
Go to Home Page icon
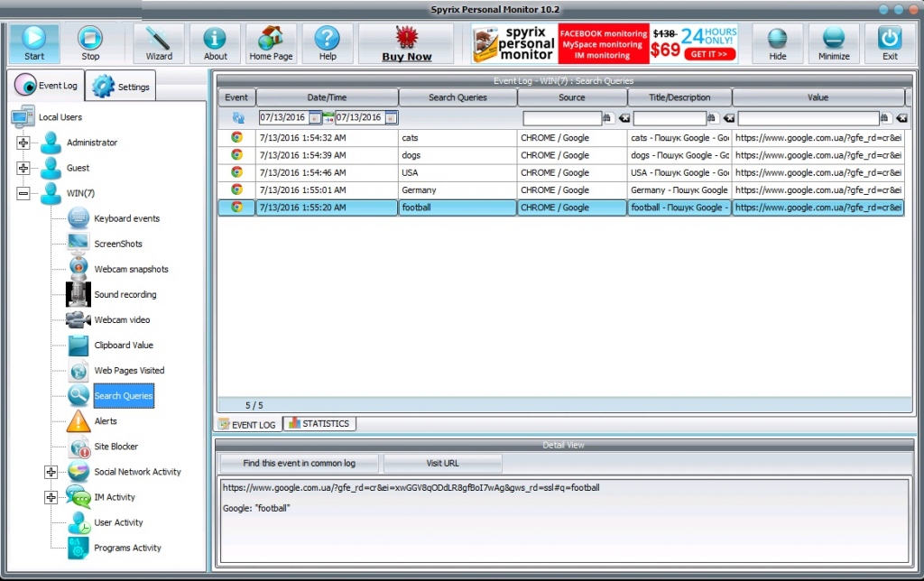tap(271, 42)
